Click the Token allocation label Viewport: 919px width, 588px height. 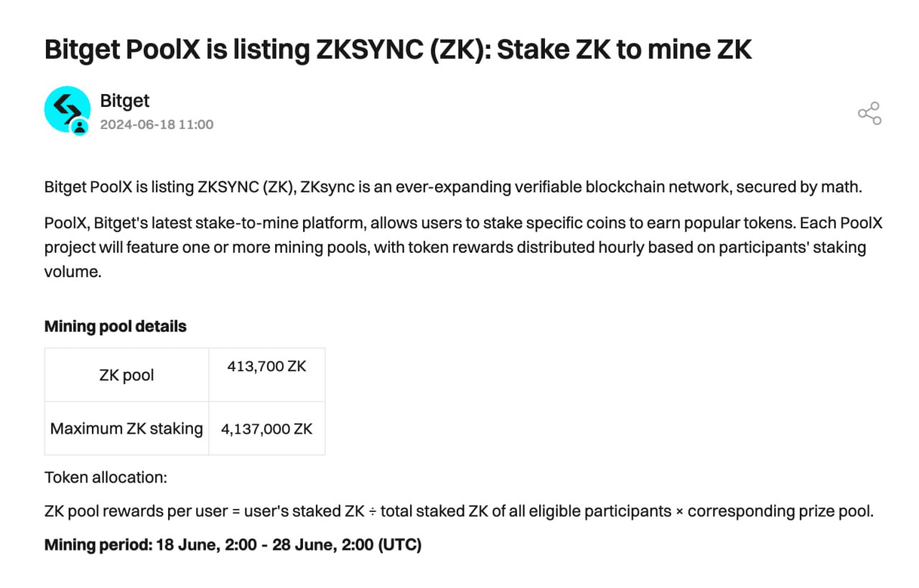pyautogui.click(x=106, y=477)
